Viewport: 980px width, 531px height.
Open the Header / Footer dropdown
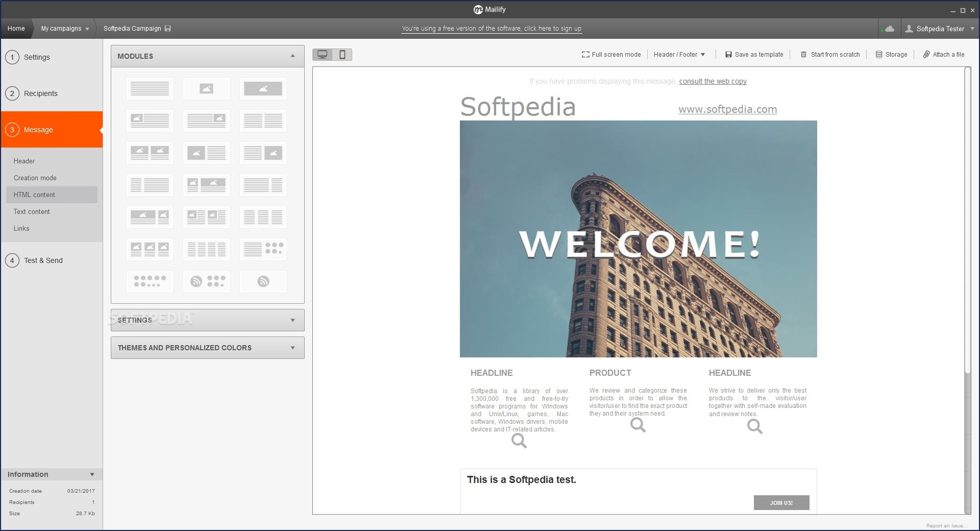(679, 55)
